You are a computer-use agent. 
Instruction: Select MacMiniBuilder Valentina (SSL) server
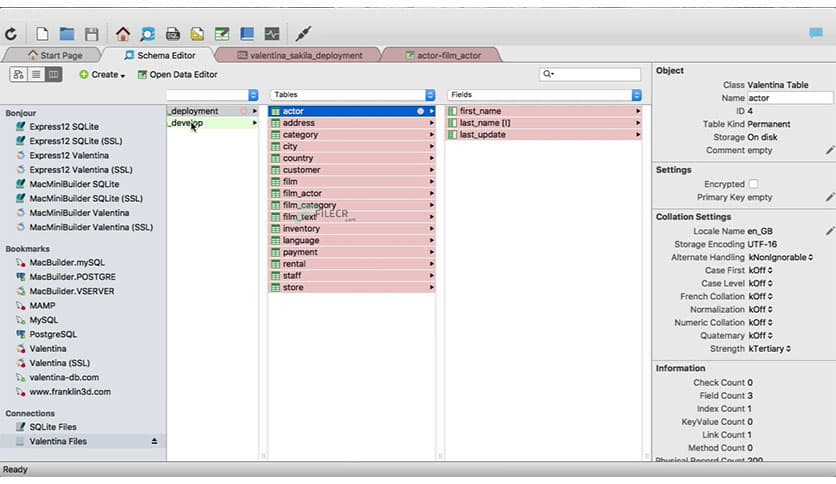(91, 227)
